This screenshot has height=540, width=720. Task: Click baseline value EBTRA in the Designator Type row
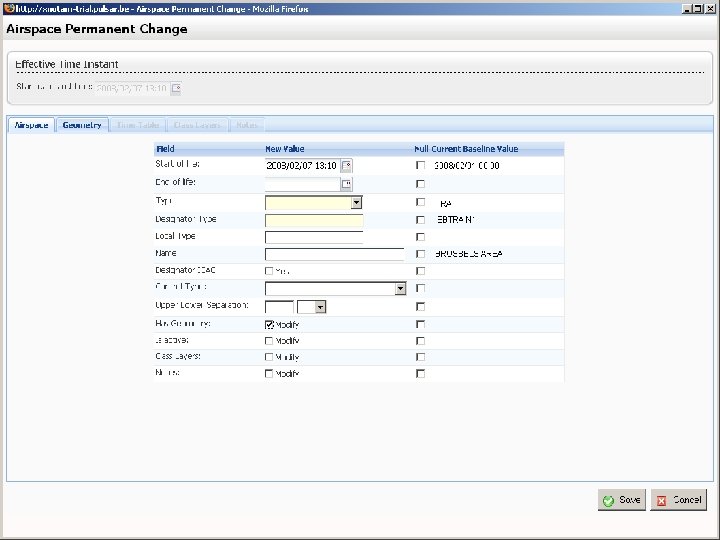[x=456, y=220]
